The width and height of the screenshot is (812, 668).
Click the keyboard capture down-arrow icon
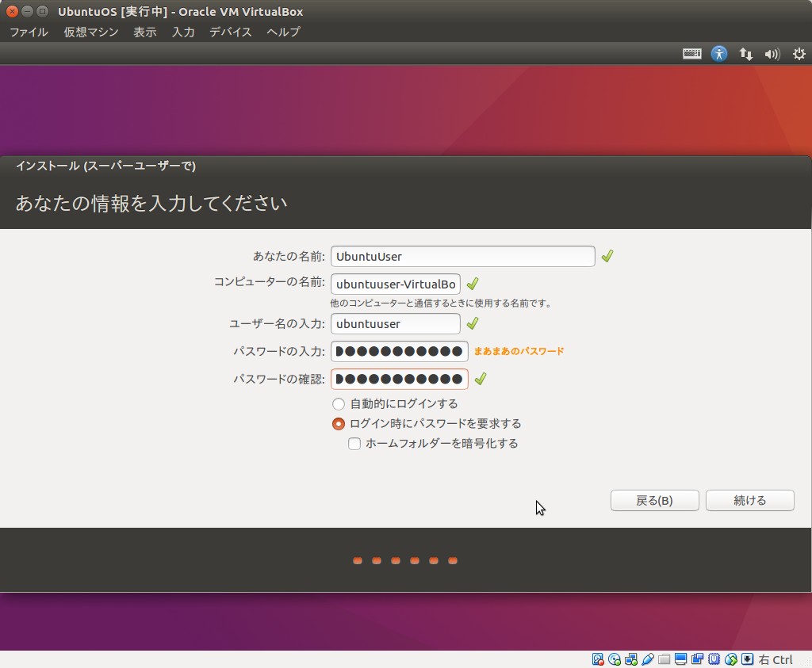pyautogui.click(x=747, y=659)
